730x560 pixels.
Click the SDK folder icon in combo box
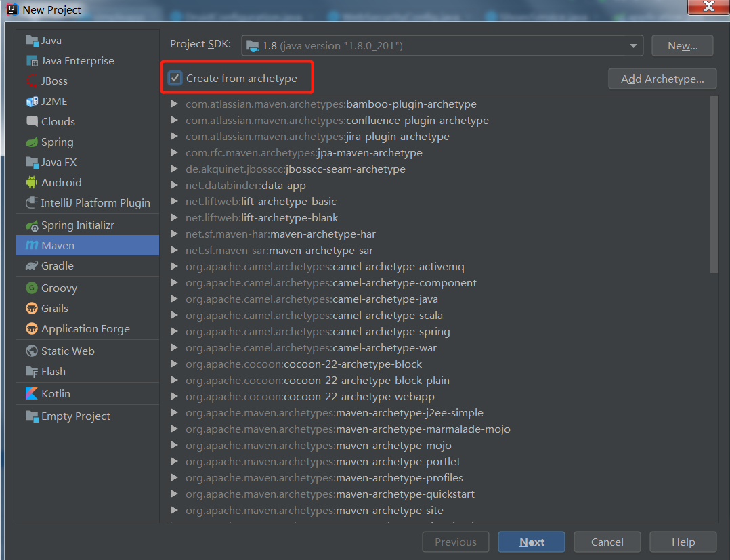click(253, 45)
